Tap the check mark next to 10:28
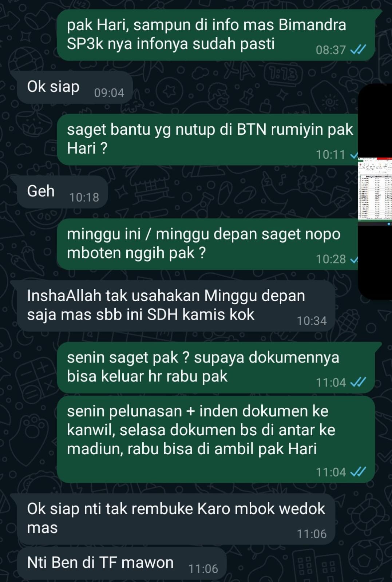 tap(354, 260)
